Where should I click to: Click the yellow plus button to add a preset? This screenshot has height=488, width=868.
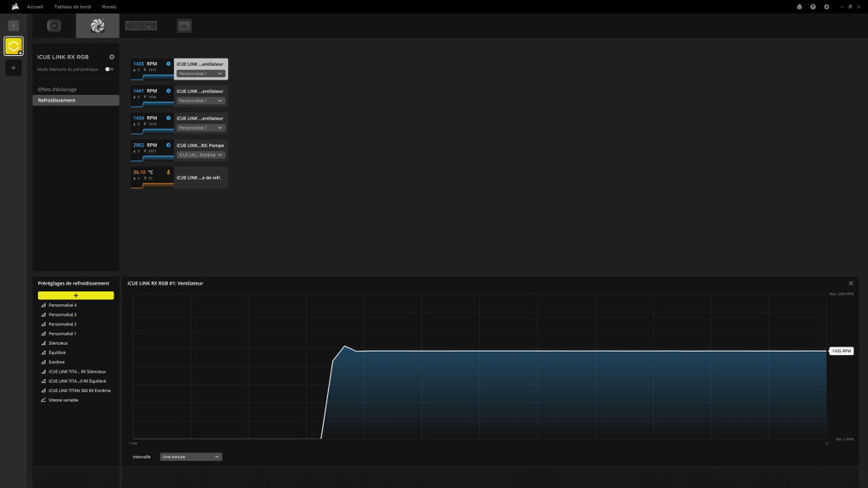(x=75, y=295)
